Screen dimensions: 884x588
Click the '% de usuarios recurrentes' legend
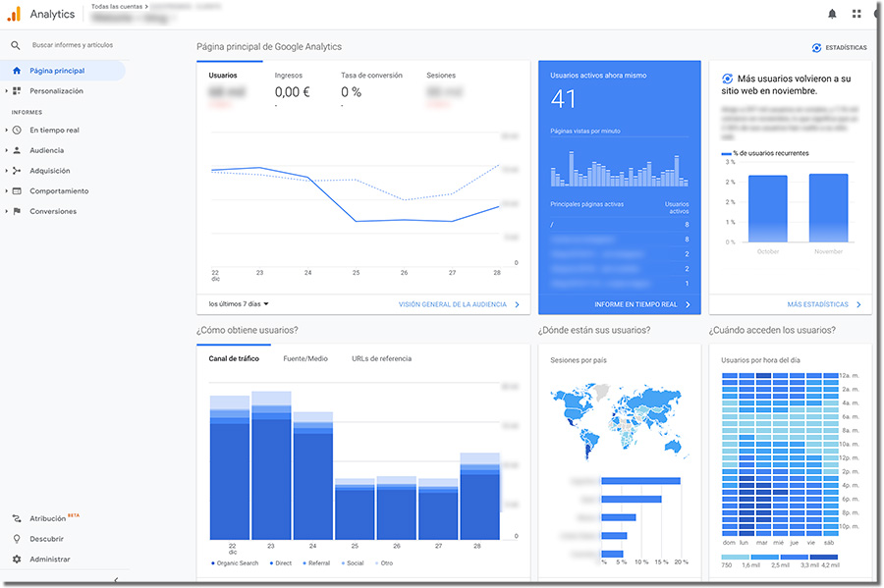(765, 153)
